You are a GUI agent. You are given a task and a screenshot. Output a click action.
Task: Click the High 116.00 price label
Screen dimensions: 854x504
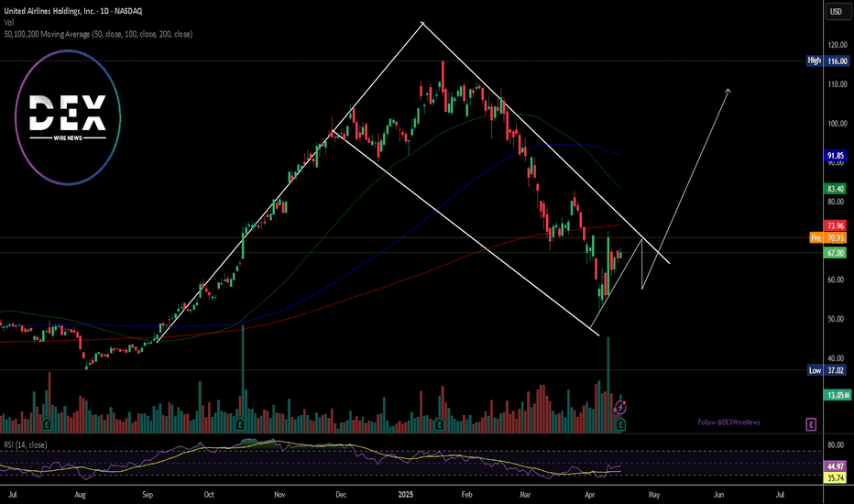click(827, 61)
